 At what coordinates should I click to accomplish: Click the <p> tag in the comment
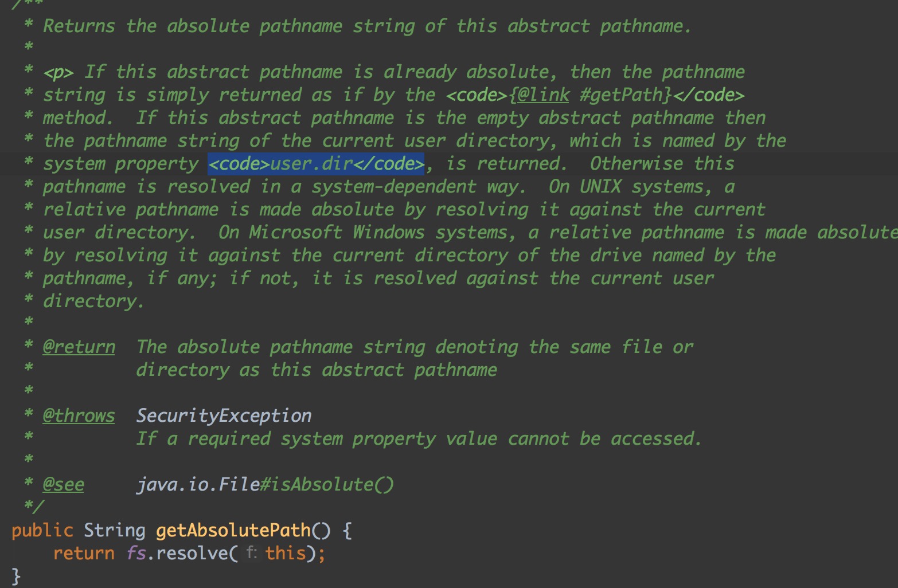58,73
